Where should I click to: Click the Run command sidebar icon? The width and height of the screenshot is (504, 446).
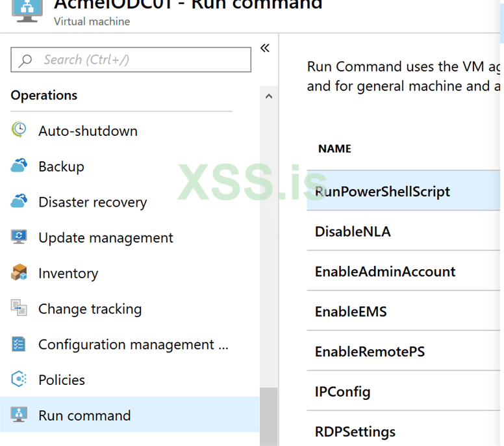pos(19,415)
